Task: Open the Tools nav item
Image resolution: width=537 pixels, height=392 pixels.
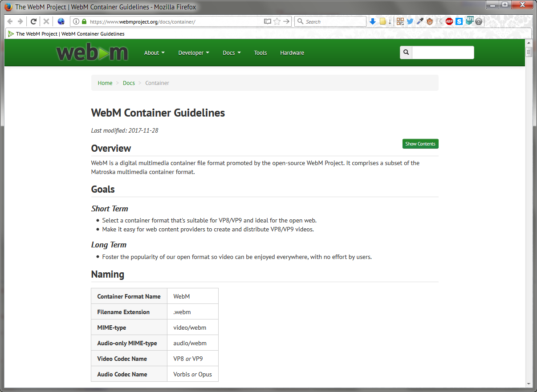Action: click(260, 53)
